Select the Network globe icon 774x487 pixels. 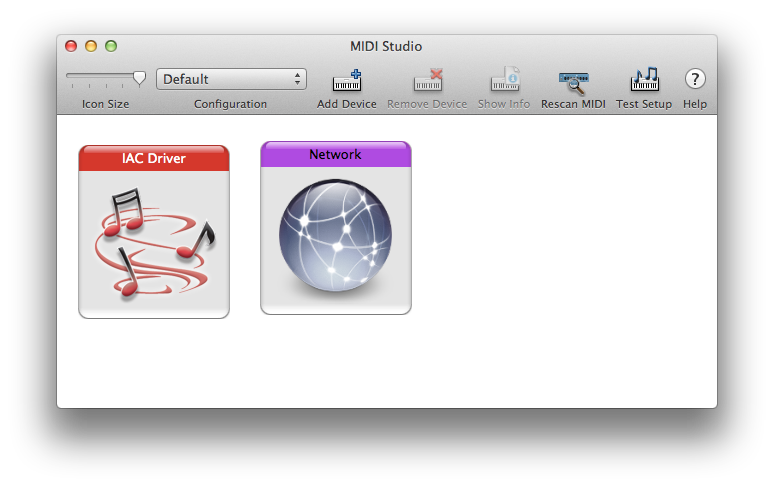tap(335, 240)
